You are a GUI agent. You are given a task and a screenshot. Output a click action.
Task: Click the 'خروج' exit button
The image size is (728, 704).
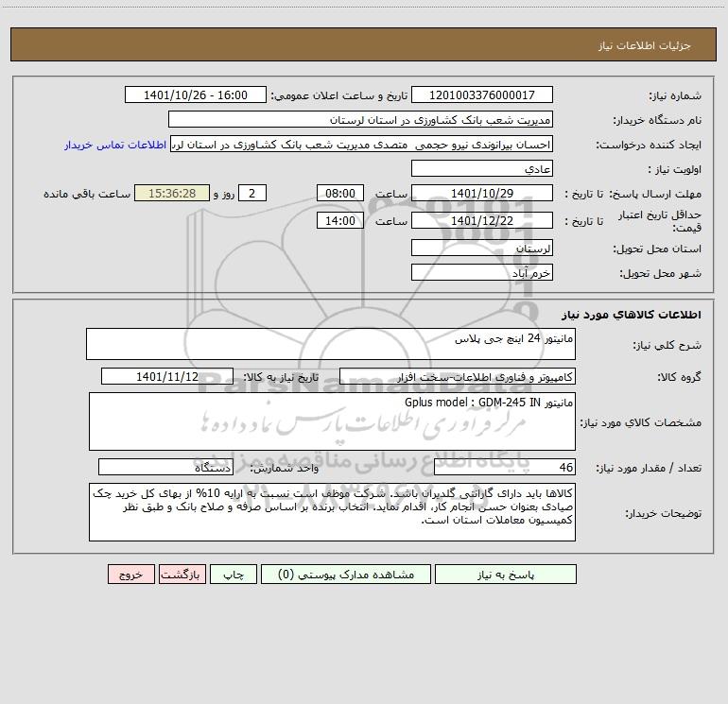130,575
